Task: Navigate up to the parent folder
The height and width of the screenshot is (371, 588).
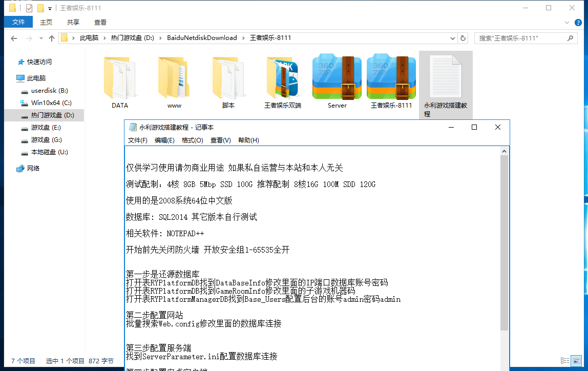Action: pyautogui.click(x=51, y=37)
